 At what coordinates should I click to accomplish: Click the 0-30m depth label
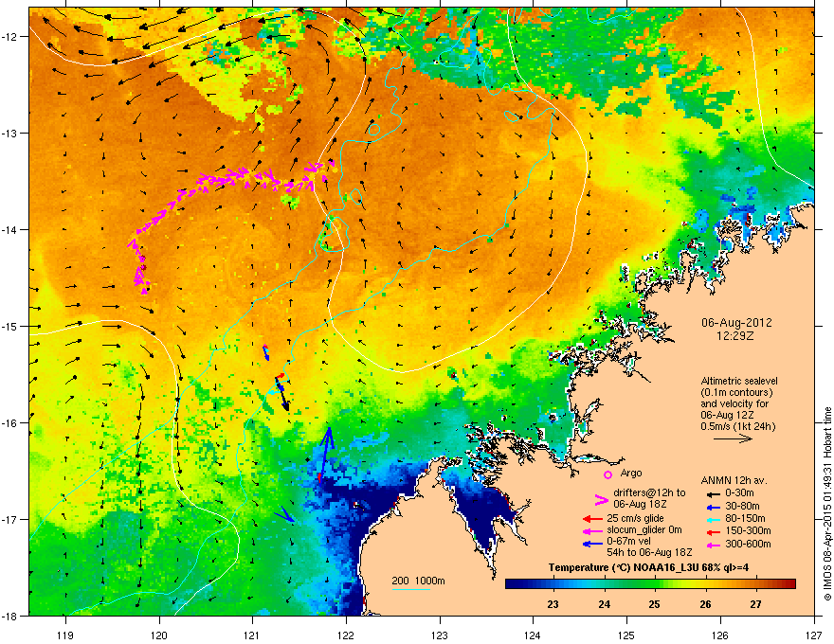[742, 493]
